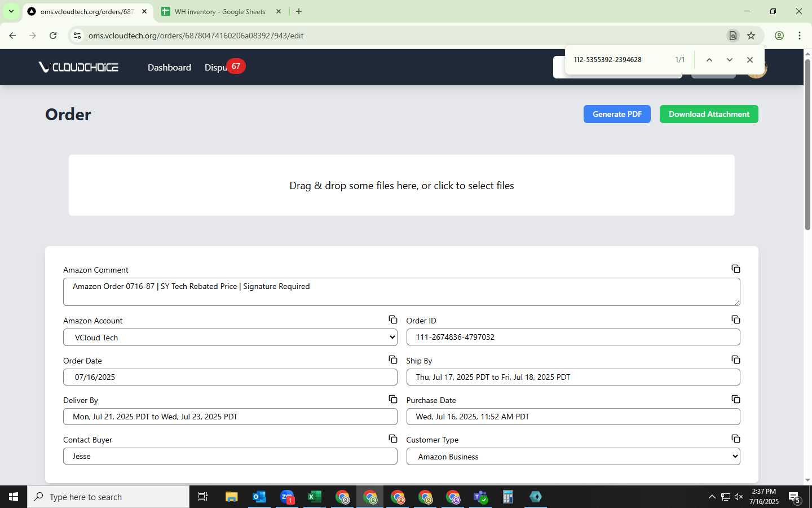Copy the Contact Buyer field value
This screenshot has width=812, height=508.
click(393, 439)
